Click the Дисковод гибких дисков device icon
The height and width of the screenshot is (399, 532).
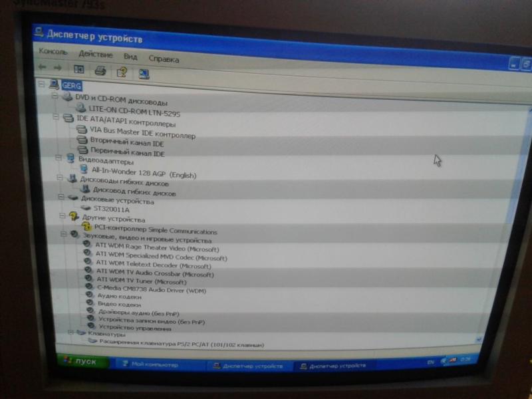[x=86, y=189]
